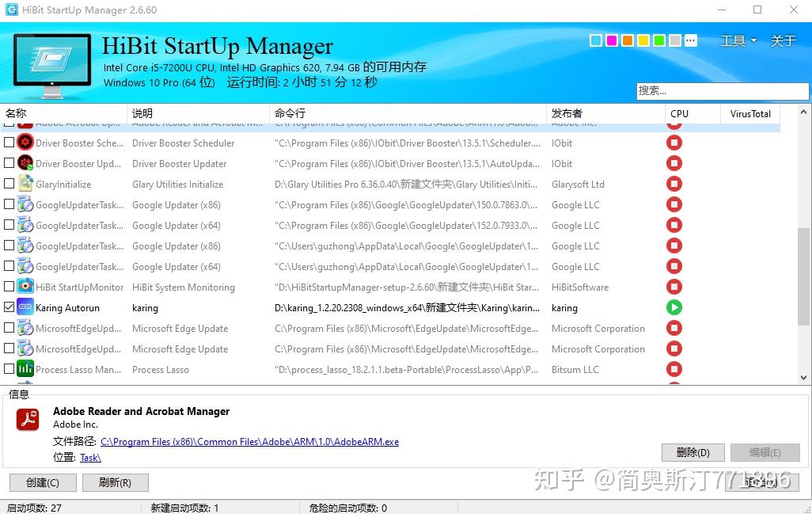Click the GlaryInitialize app icon
The width and height of the screenshot is (812, 514).
(x=25, y=184)
